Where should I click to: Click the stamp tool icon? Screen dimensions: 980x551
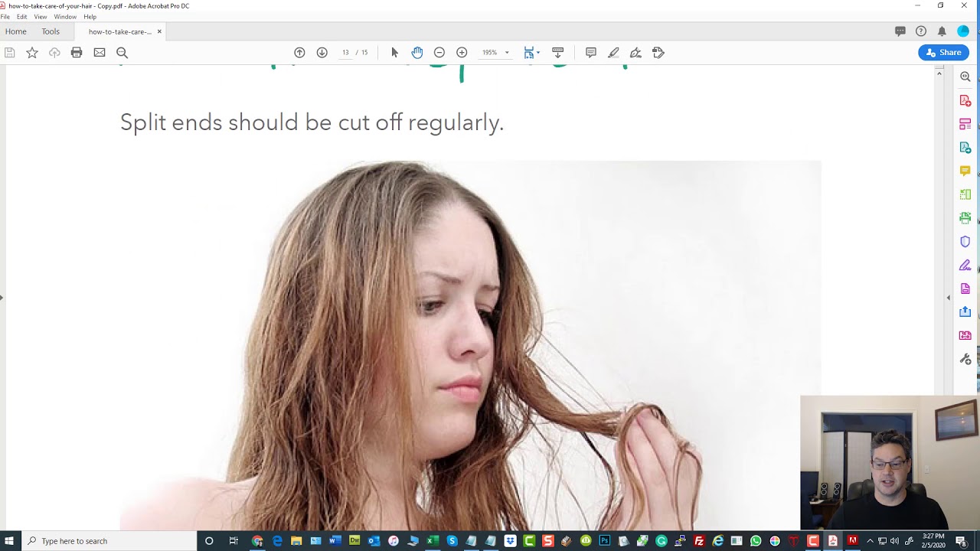(x=658, y=53)
